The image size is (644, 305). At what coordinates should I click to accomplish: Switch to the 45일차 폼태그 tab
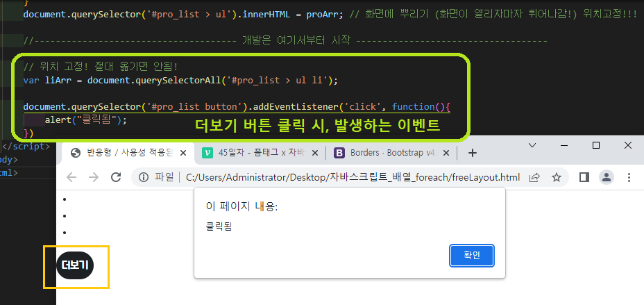coord(260,153)
